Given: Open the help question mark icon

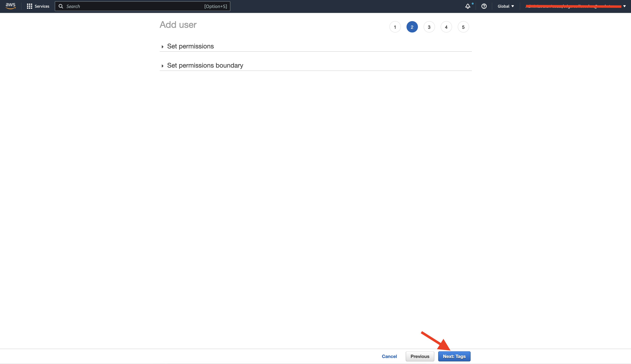Looking at the screenshot, I should coord(484,6).
